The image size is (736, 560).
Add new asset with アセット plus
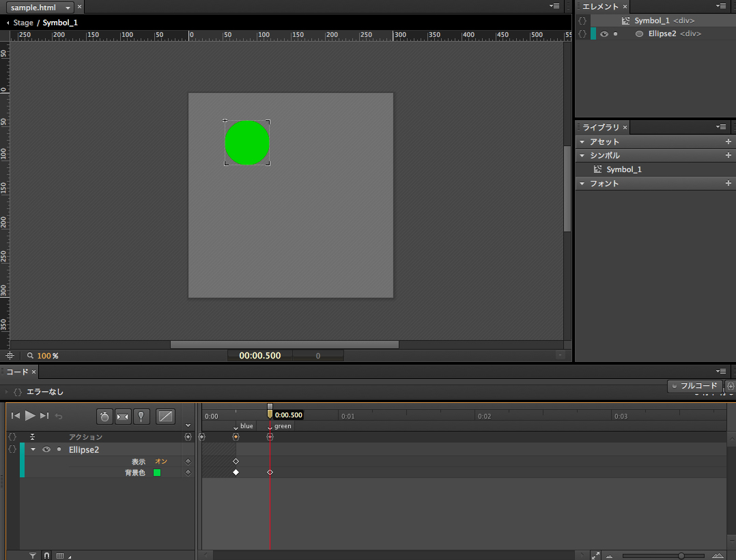click(x=728, y=141)
